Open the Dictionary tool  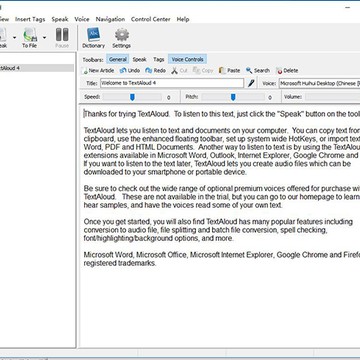pyautogui.click(x=93, y=38)
